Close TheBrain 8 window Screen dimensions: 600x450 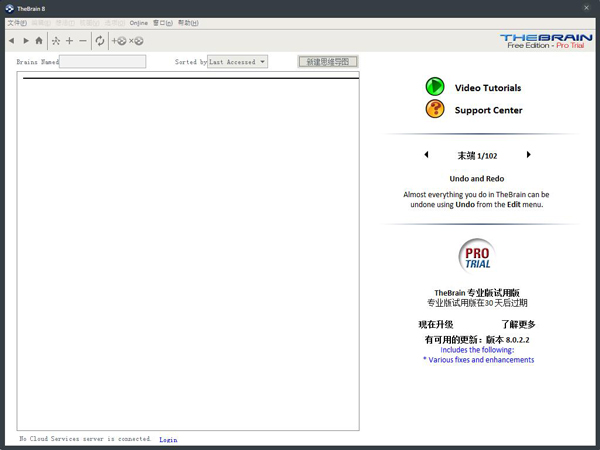tap(586, 8)
